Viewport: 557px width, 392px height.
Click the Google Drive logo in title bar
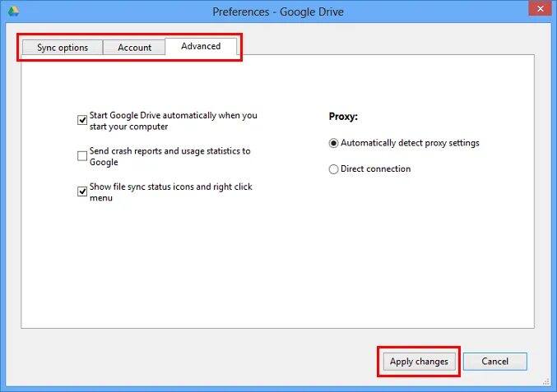point(13,11)
